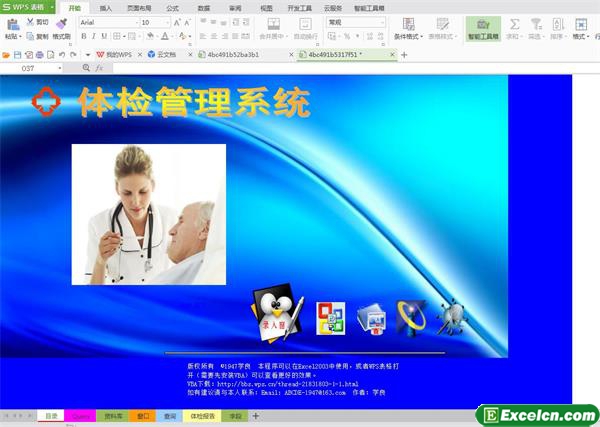The image size is (600, 427).
Task: Click the colorful office squares icon
Action: [331, 318]
